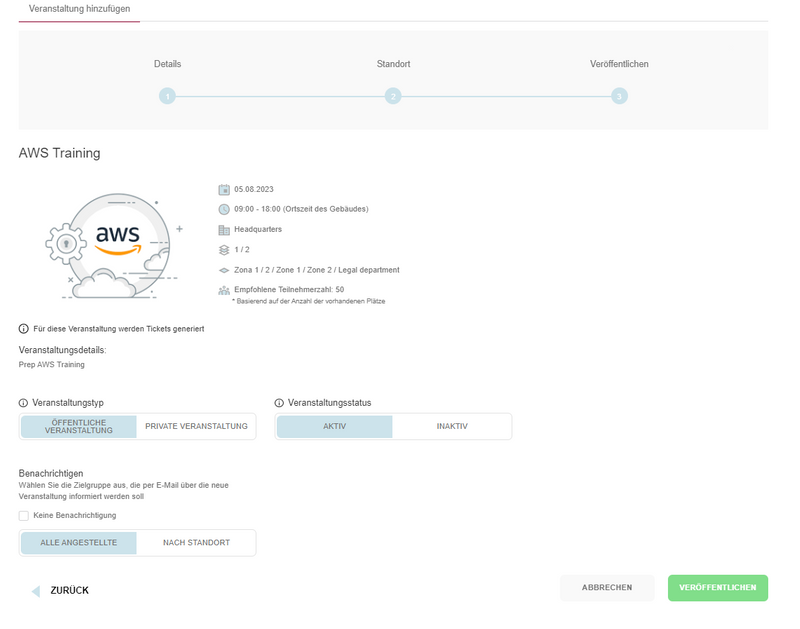Go to step 1 Details circle
800x629 pixels.
(x=167, y=96)
